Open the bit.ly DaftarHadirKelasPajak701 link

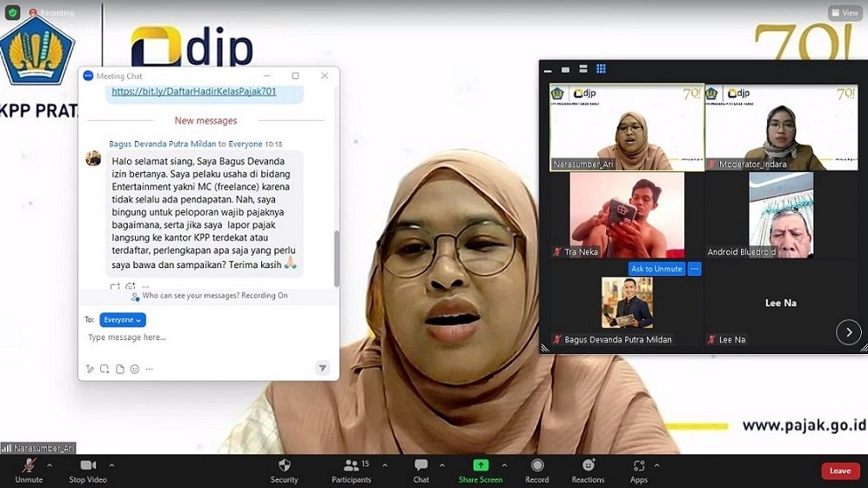pos(193,91)
